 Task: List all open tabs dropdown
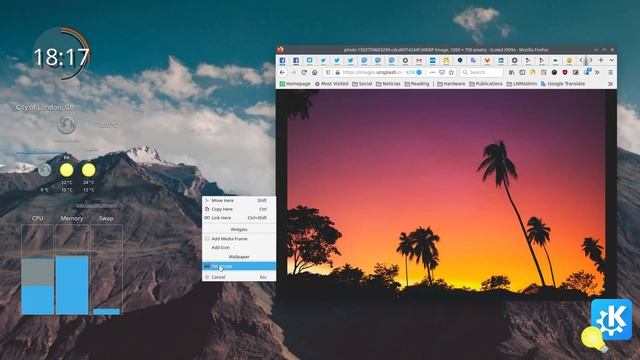pyautogui.click(x=611, y=60)
